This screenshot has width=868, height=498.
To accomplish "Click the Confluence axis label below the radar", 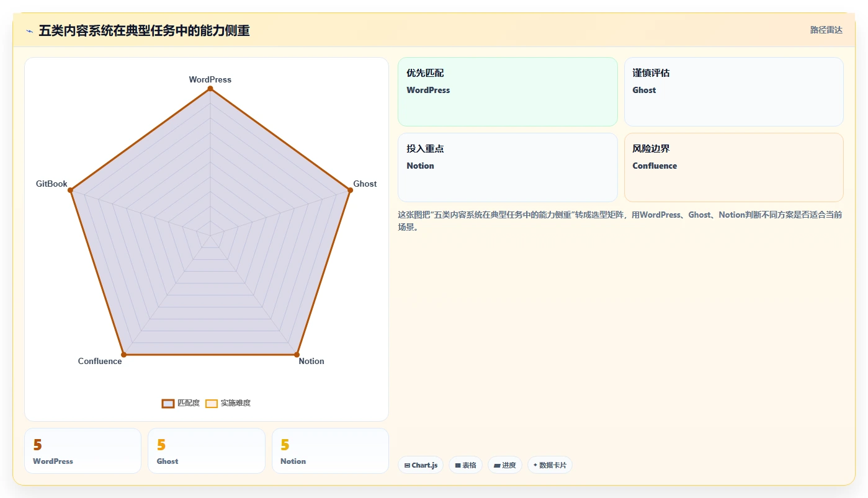I will click(x=100, y=361).
